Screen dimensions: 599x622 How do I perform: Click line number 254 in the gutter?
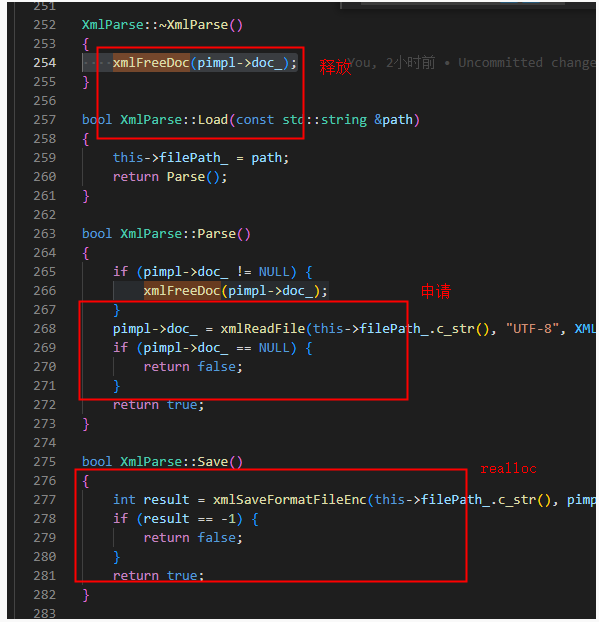[45, 63]
